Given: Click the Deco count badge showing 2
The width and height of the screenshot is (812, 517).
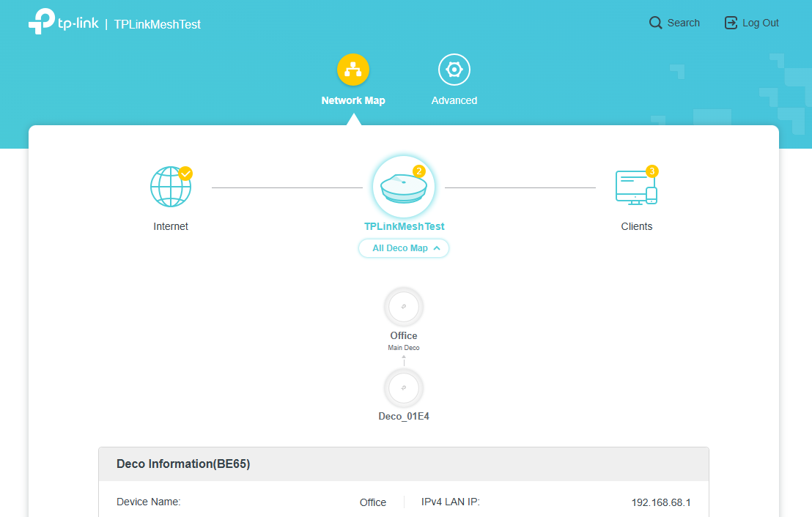Looking at the screenshot, I should click(x=419, y=171).
